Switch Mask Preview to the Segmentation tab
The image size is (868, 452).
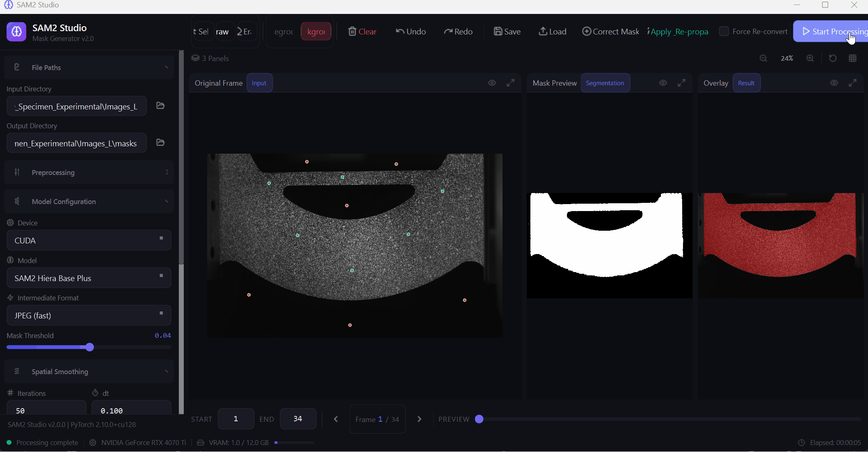[x=605, y=83]
